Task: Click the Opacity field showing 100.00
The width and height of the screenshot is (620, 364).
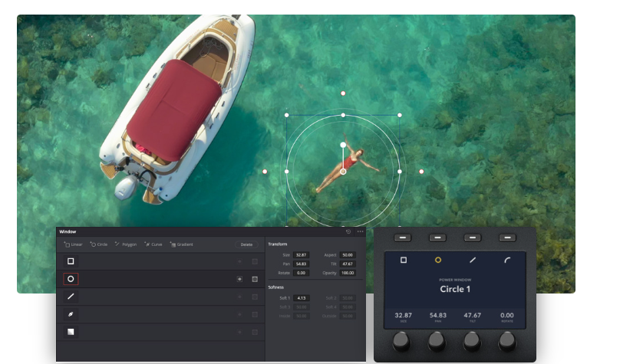Action: click(x=348, y=273)
